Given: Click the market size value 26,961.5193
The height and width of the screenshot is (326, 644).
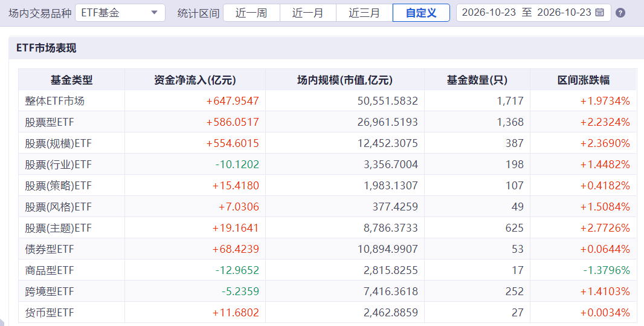Looking at the screenshot, I should [388, 122].
